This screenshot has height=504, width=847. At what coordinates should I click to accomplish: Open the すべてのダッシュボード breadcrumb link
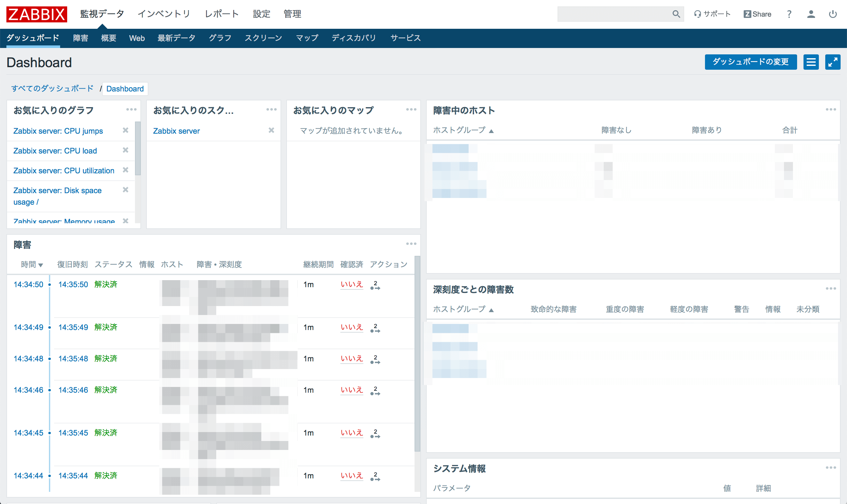pos(52,88)
